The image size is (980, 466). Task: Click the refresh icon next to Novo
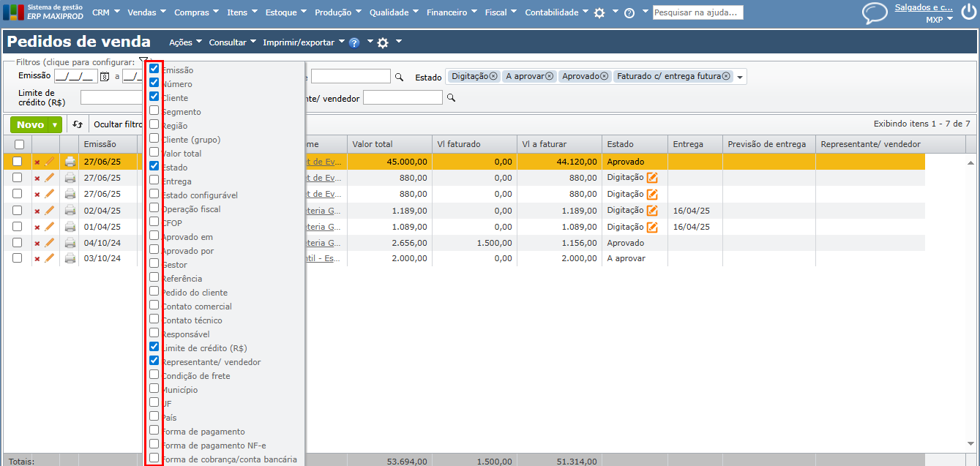point(78,124)
